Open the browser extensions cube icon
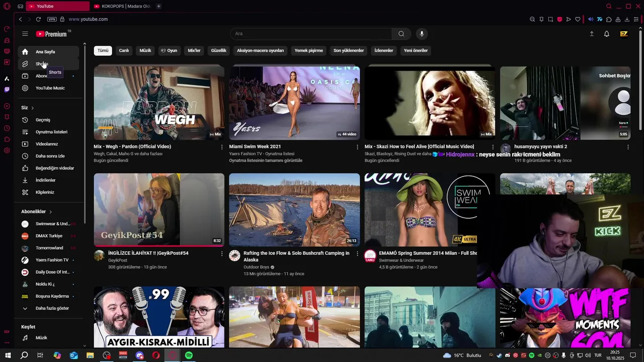The height and width of the screenshot is (362, 644). tap(609, 19)
